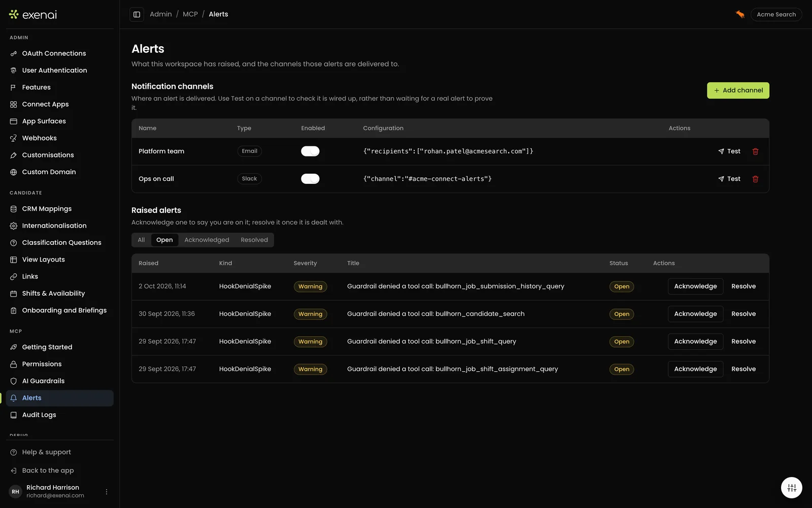The image size is (812, 508).
Task: Switch to Resolved alerts tab
Action: click(x=254, y=240)
